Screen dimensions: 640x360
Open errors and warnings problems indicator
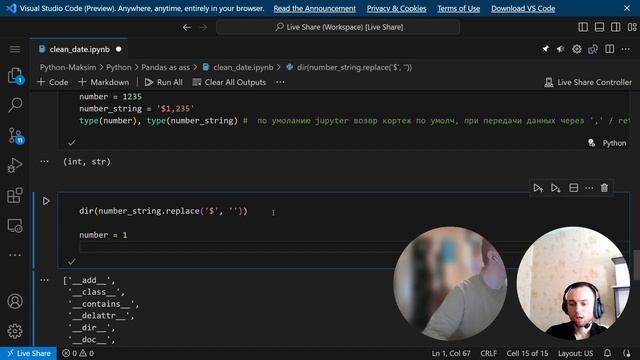tap(78, 353)
